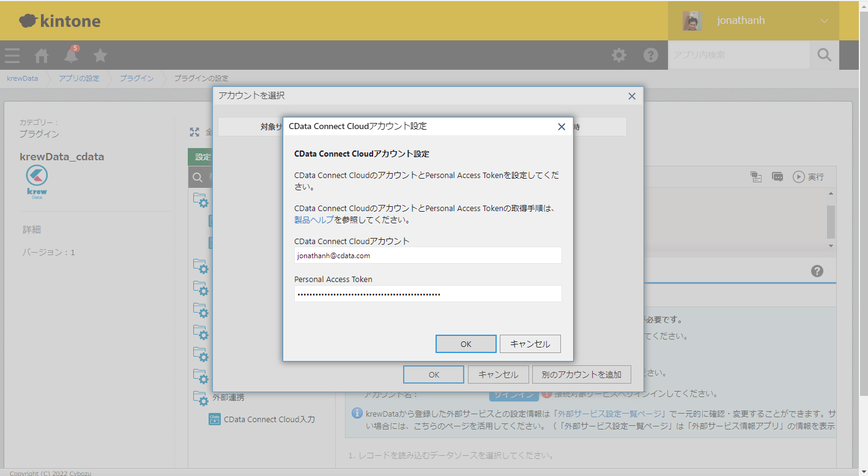The height and width of the screenshot is (476, 868).
Task: Click the kintone logo
Action: point(60,21)
